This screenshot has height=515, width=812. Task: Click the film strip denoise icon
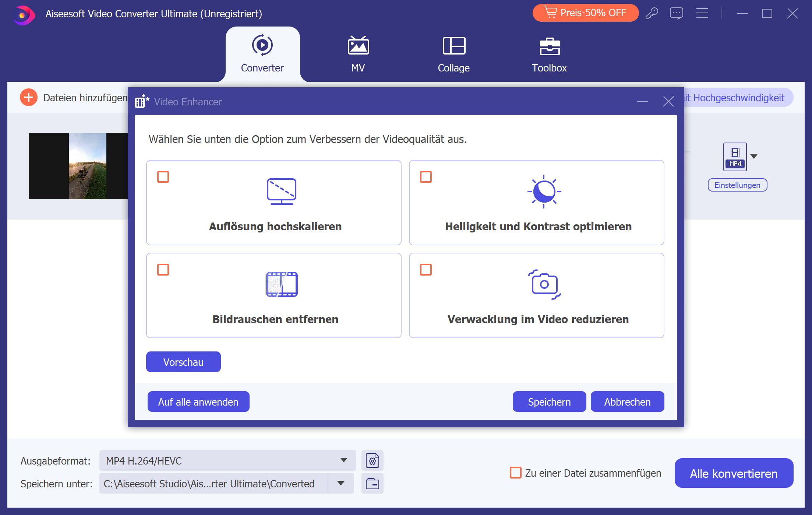[x=282, y=284]
